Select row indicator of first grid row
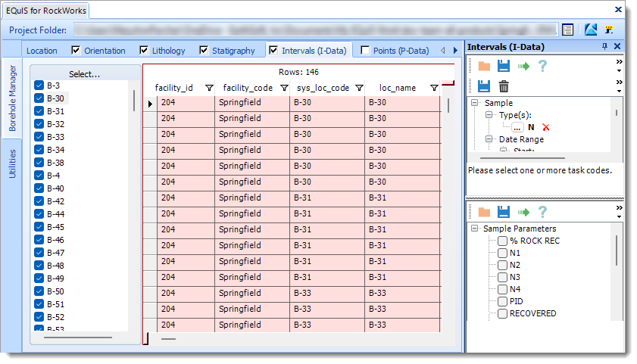637x364 pixels. (x=150, y=104)
